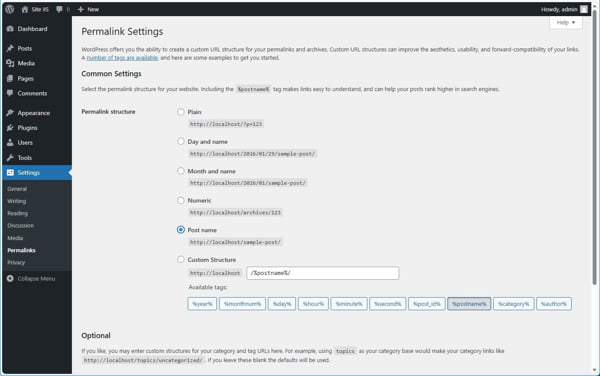Screen dimensions: 600x376
Task: Click the custom structure text field
Action: point(323,273)
